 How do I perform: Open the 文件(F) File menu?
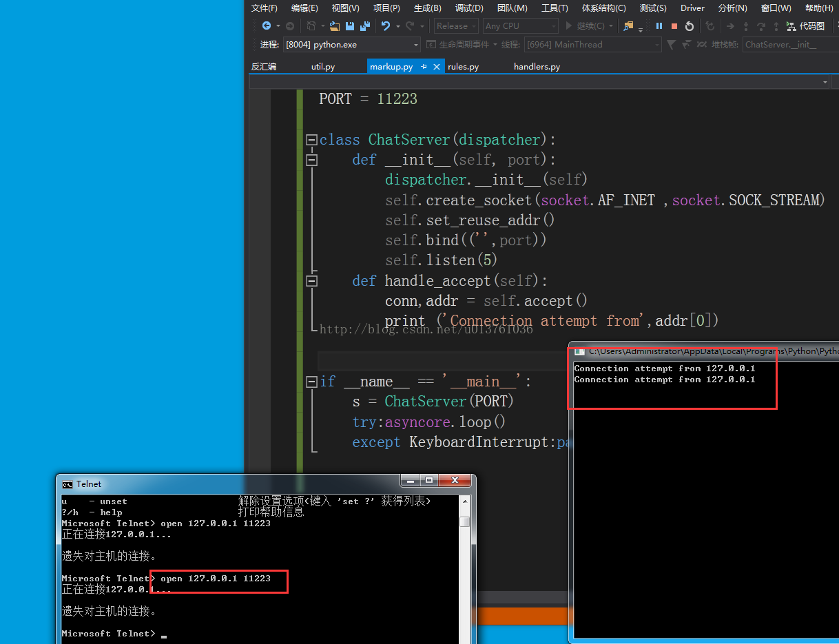pyautogui.click(x=265, y=8)
